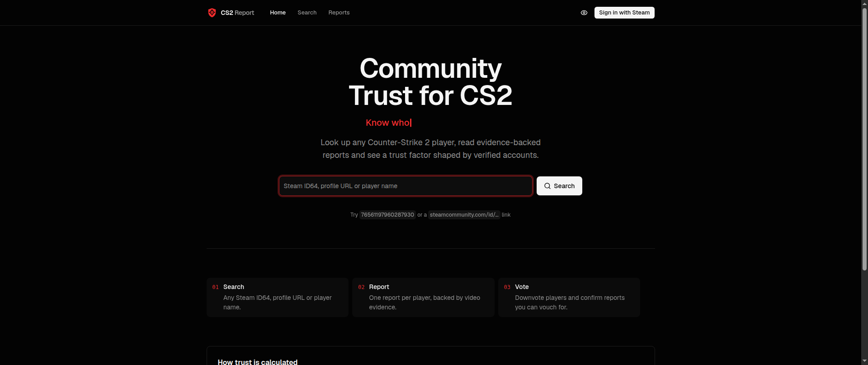
Task: Click the CS2 Report shield logo icon
Action: coord(212,13)
